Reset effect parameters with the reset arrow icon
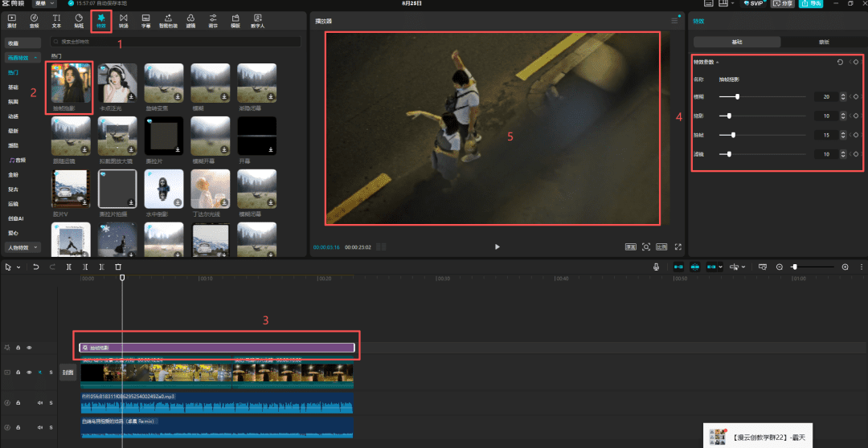This screenshot has width=868, height=448. pos(840,62)
